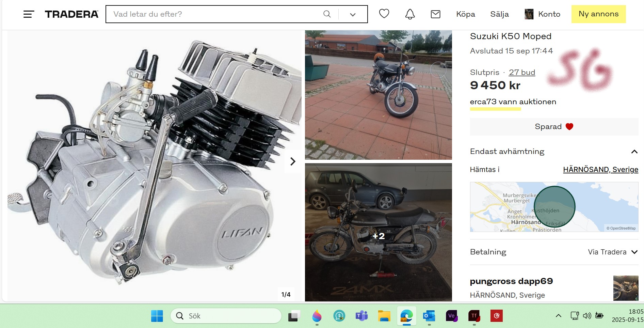Click the taskbar Sök search box
Image resolution: width=644 pixels, height=328 pixels.
pyautogui.click(x=226, y=316)
